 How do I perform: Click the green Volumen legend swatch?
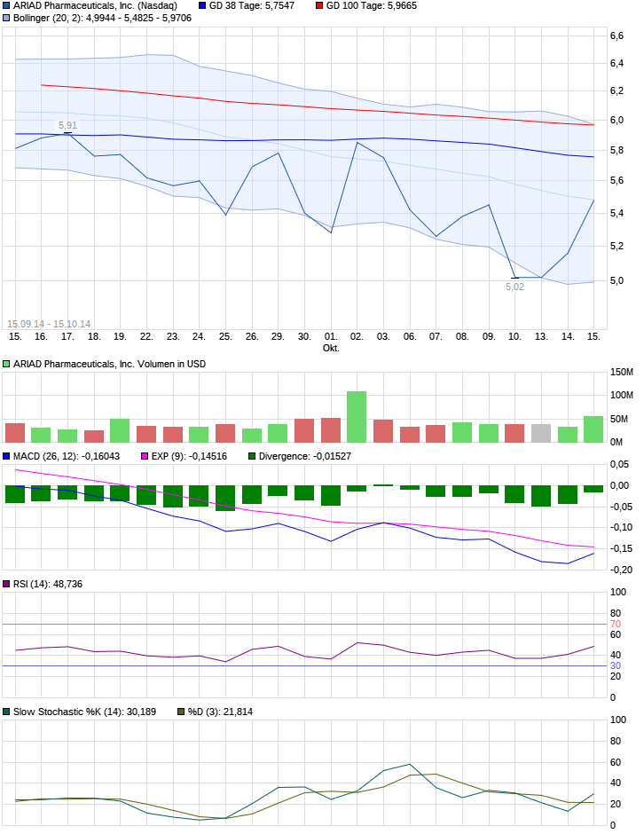(x=6, y=365)
